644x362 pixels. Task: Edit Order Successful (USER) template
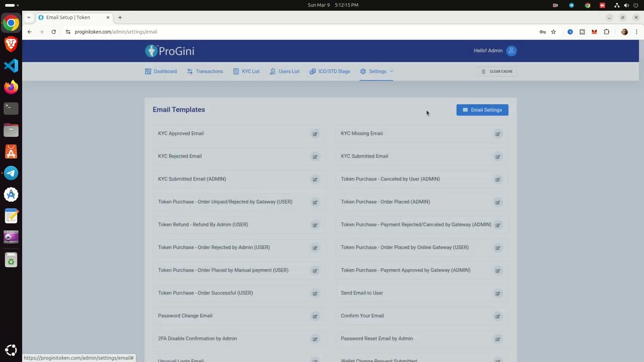pos(315,293)
